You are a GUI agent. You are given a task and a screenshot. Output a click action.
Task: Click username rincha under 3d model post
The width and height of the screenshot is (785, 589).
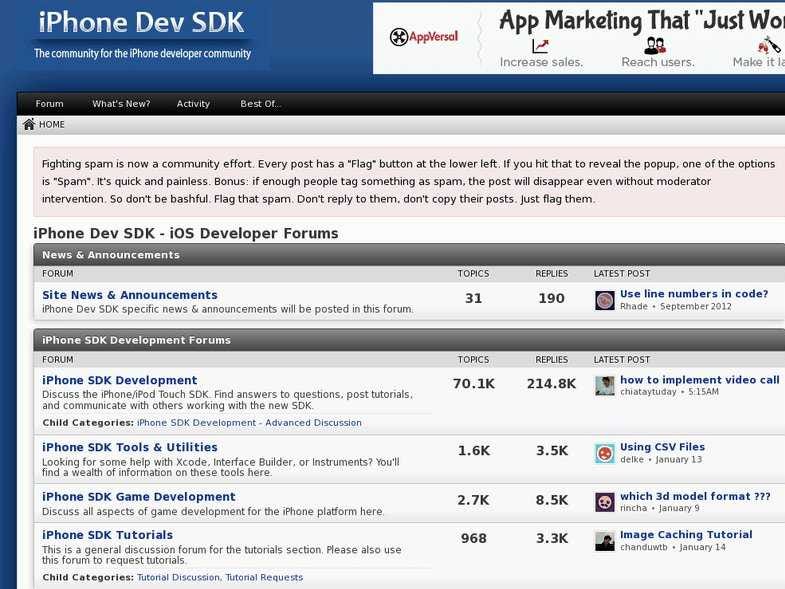(633, 508)
